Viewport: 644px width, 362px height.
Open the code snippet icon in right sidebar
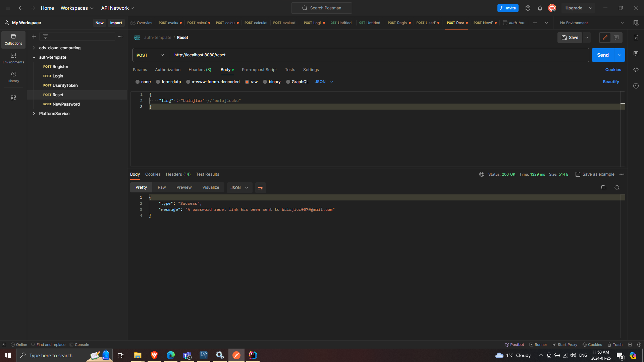click(636, 70)
